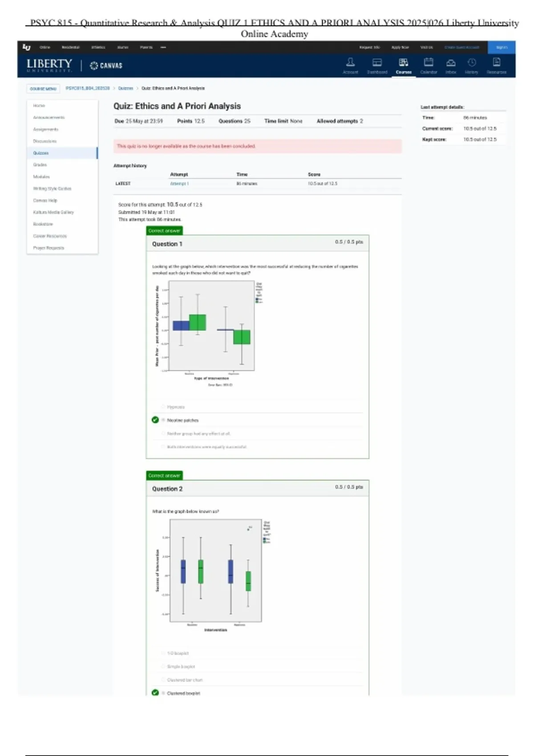Viewport: 534px width, 756px height.
Task: Toggle the Course Menu button
Action: pyautogui.click(x=43, y=88)
